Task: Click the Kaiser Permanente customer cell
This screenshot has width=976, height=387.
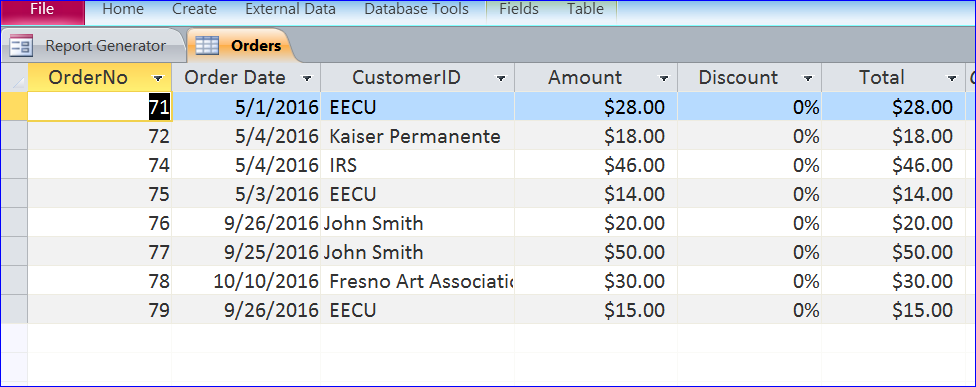Action: 418,136
